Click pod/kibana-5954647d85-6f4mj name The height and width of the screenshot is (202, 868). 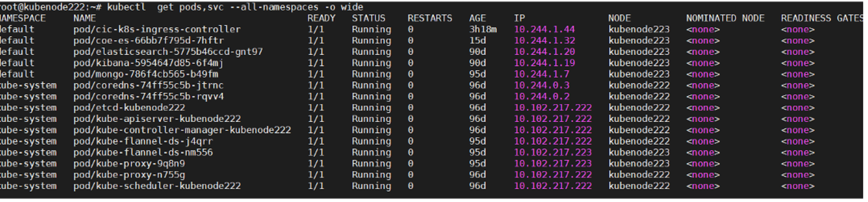(x=149, y=63)
